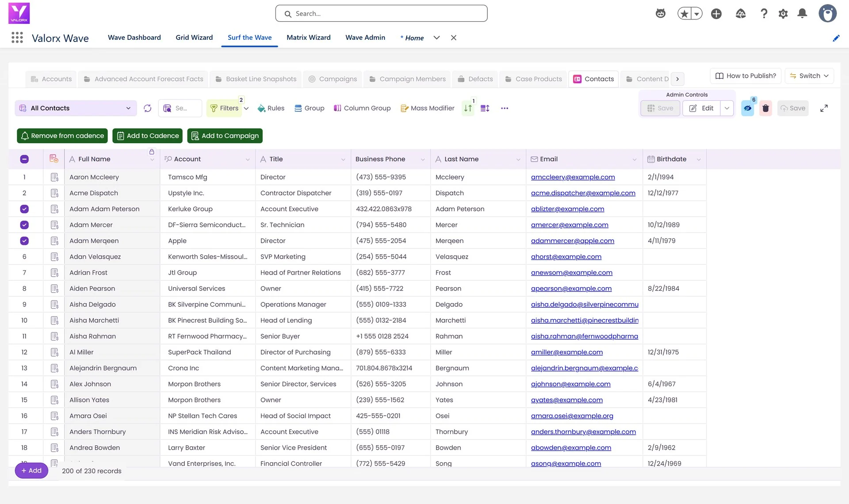Viewport: 849px width, 504px height.
Task: Select the Accounts object tab
Action: (x=51, y=79)
